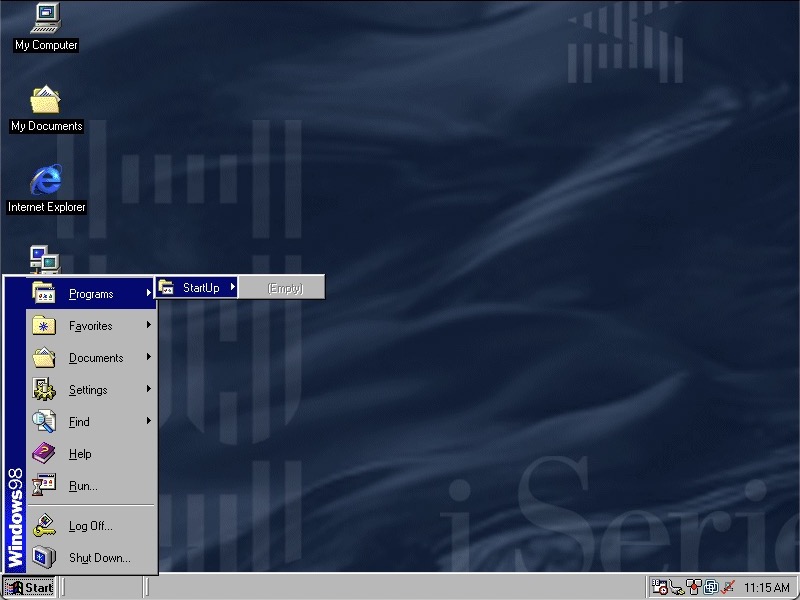The width and height of the screenshot is (800, 600).
Task: Expand the Favorites submenu
Action: [90, 326]
